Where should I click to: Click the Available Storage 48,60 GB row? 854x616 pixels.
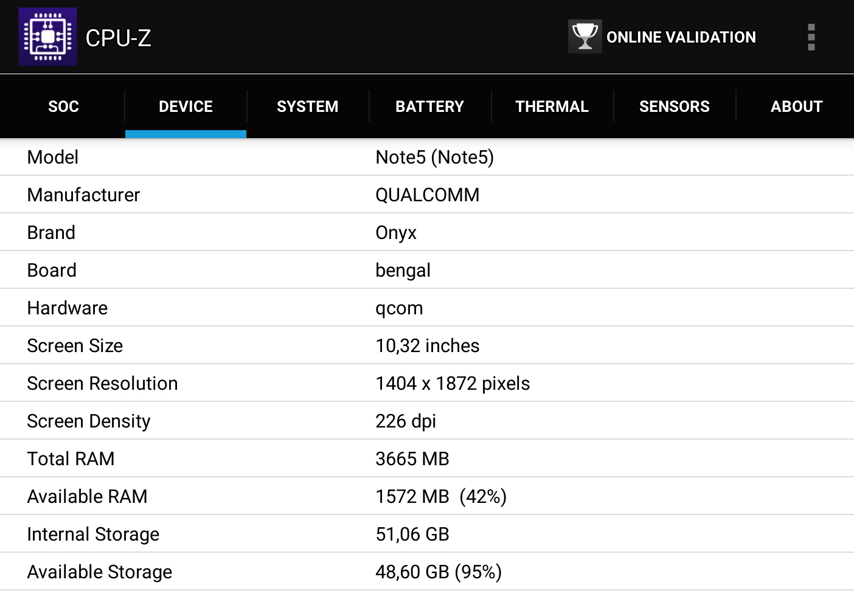pyautogui.click(x=427, y=572)
